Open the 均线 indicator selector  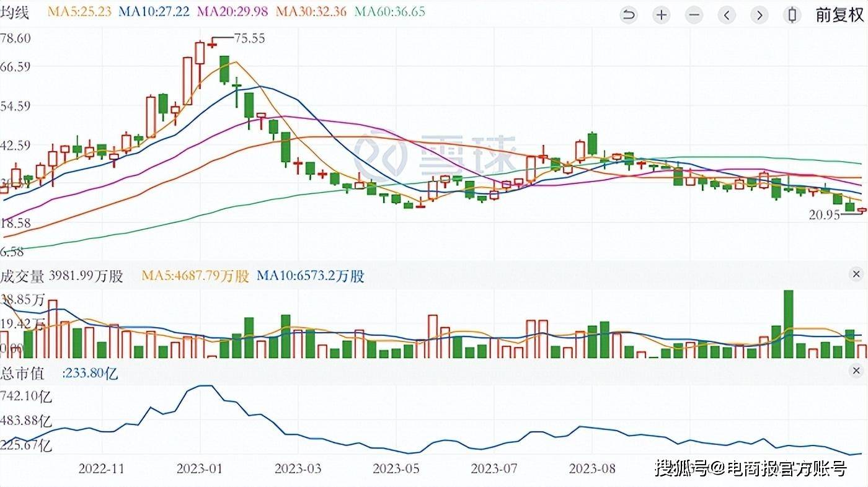click(x=13, y=11)
